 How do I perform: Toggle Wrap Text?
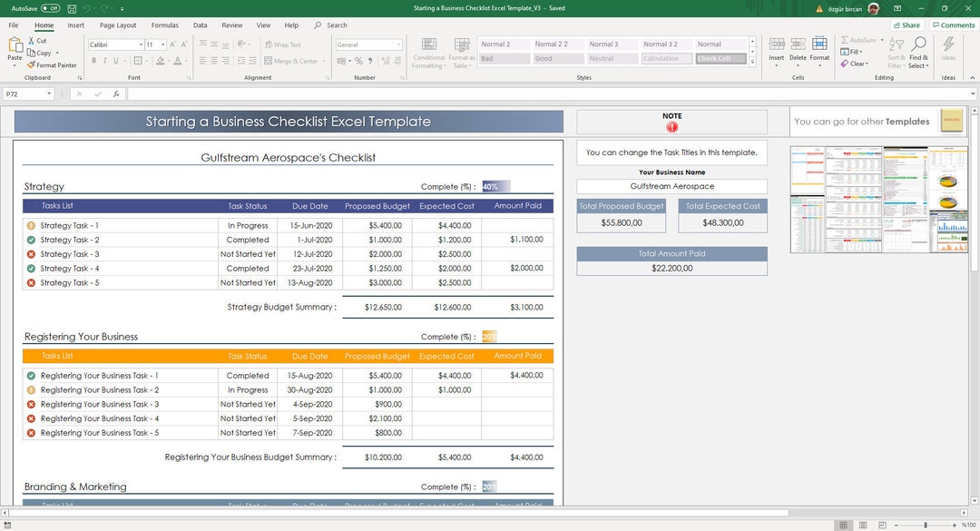click(x=282, y=44)
